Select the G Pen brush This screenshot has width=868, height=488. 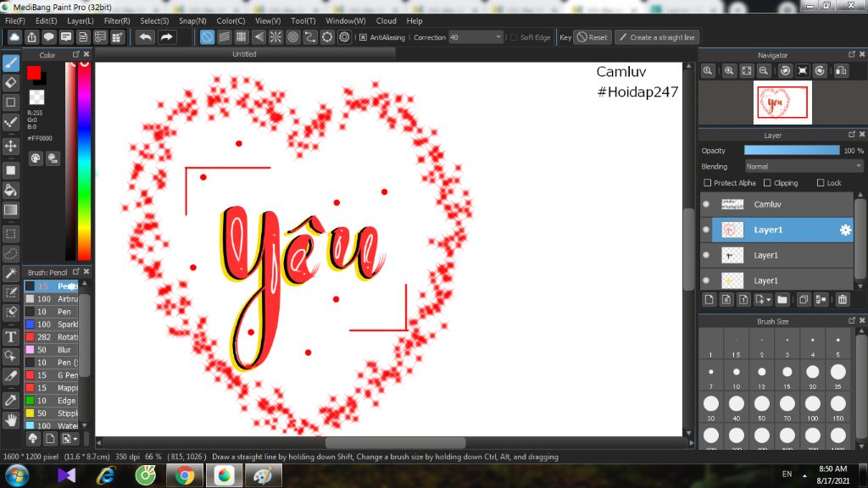point(53,375)
